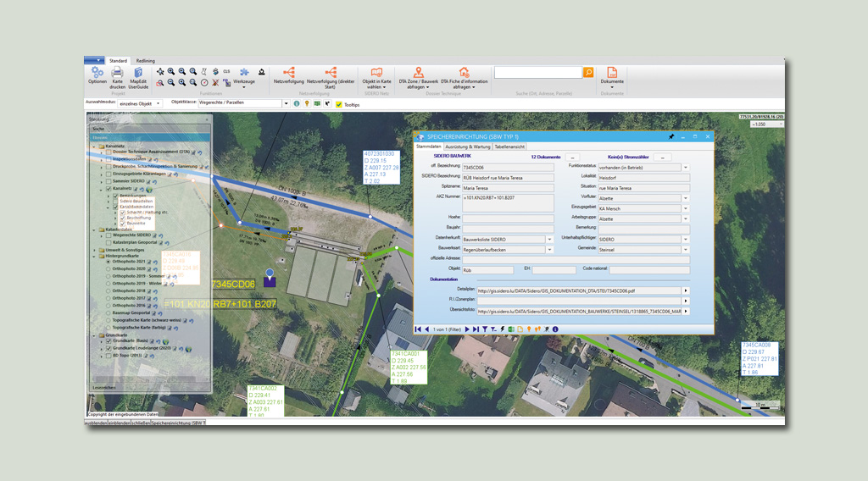Open the Dokumente ribbon button
The image size is (868, 481).
(x=612, y=74)
